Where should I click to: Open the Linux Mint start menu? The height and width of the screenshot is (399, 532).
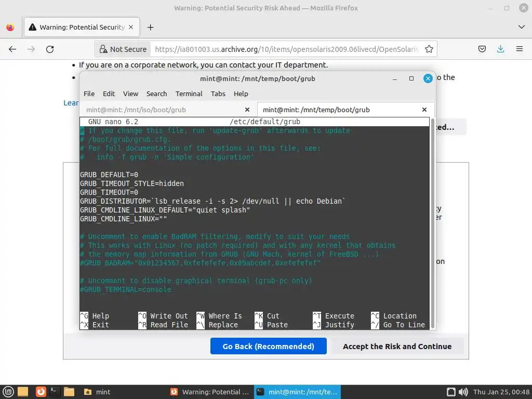coord(8,392)
